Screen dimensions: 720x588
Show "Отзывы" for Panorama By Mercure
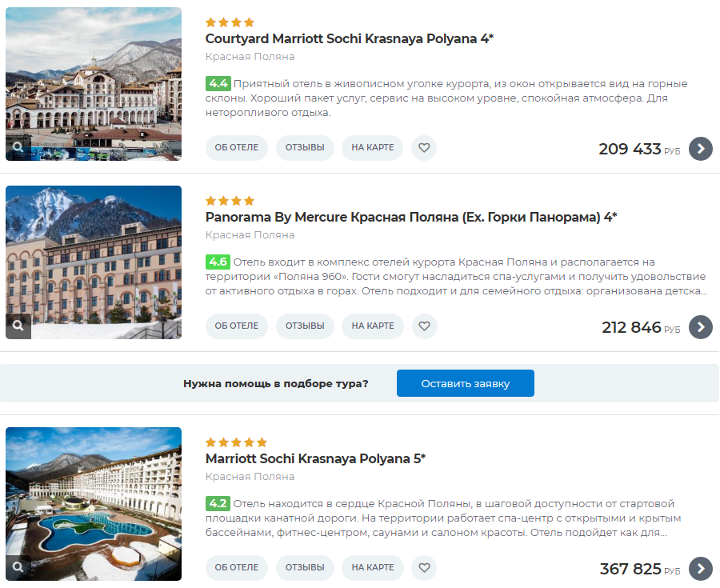305,326
